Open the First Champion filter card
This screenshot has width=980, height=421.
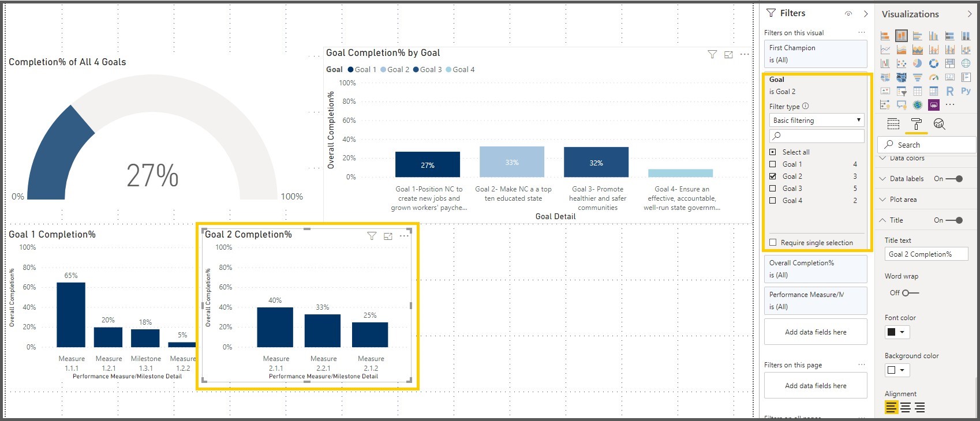[816, 54]
